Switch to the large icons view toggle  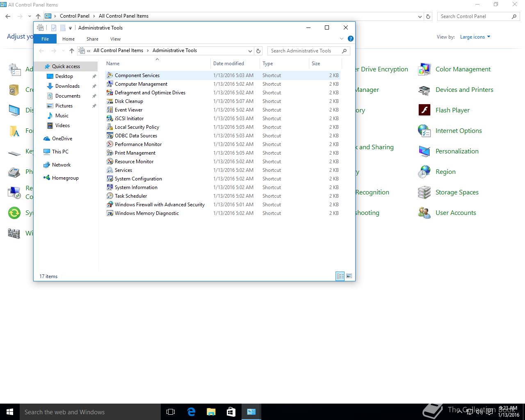(349, 276)
